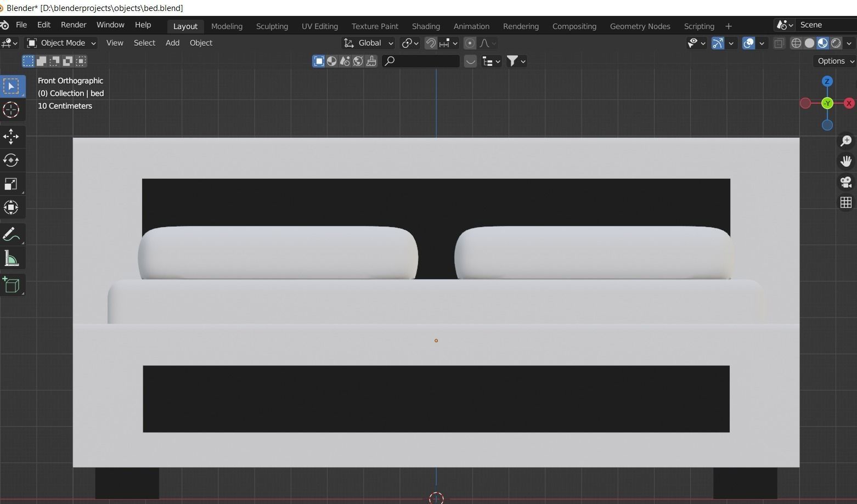Open the viewport Object menu
This screenshot has height=504, width=857.
tap(201, 43)
